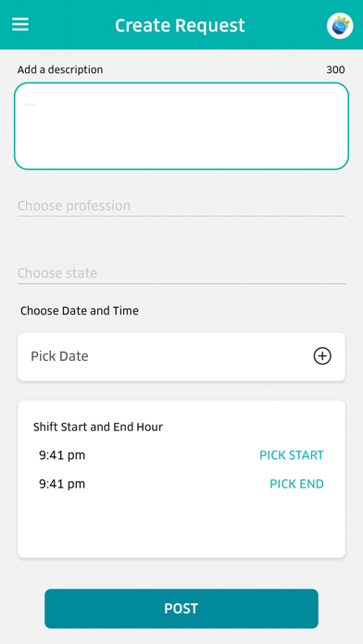Open the hamburger navigation menu
Image resolution: width=363 pixels, height=644 pixels.
click(20, 25)
